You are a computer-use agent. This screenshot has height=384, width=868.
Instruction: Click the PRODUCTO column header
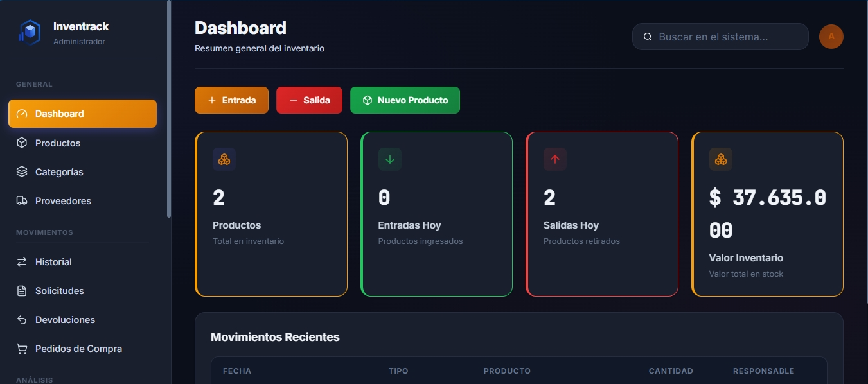(x=507, y=371)
